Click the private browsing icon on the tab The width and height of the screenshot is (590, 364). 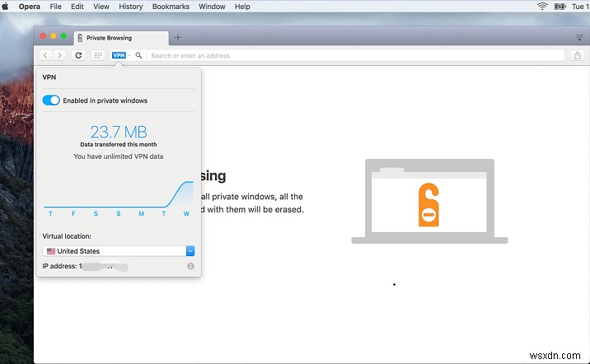(x=80, y=38)
